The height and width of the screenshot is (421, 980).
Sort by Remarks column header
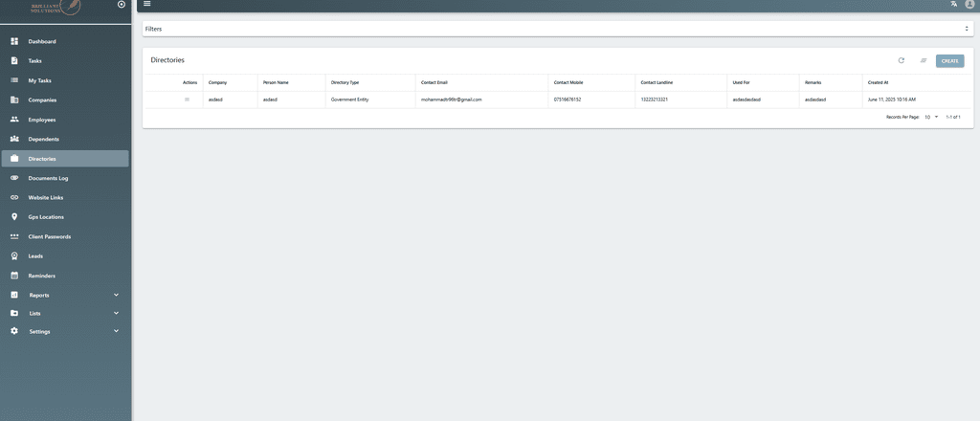[x=813, y=82]
